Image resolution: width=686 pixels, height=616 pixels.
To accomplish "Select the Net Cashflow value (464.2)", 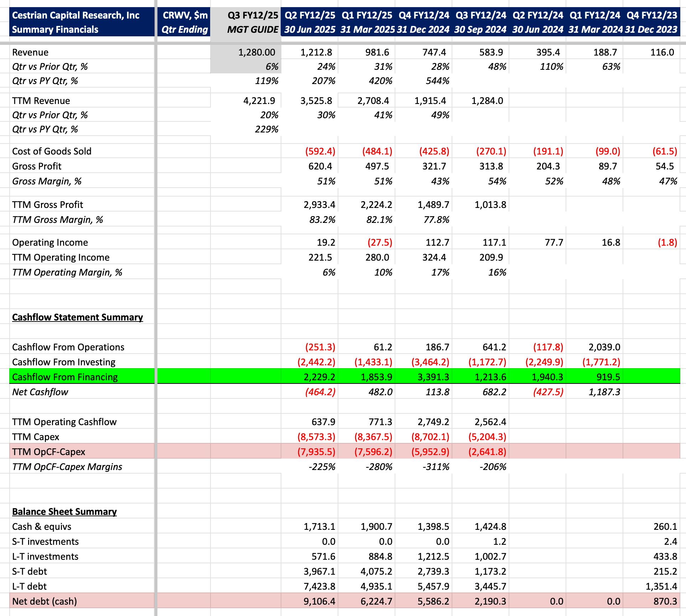I will [320, 392].
